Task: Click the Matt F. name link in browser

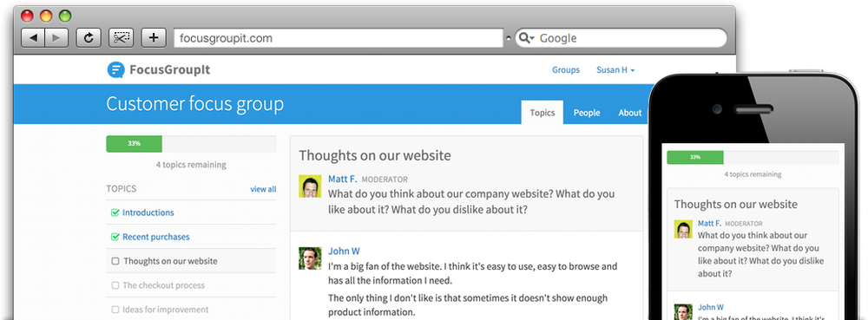Action: [343, 179]
